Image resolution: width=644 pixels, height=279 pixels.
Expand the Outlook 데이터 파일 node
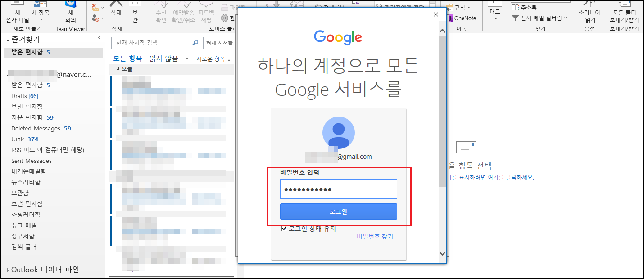tap(8, 270)
